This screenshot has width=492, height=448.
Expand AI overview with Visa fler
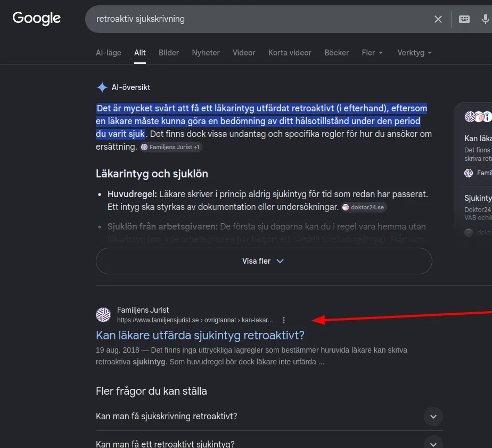[264, 261]
